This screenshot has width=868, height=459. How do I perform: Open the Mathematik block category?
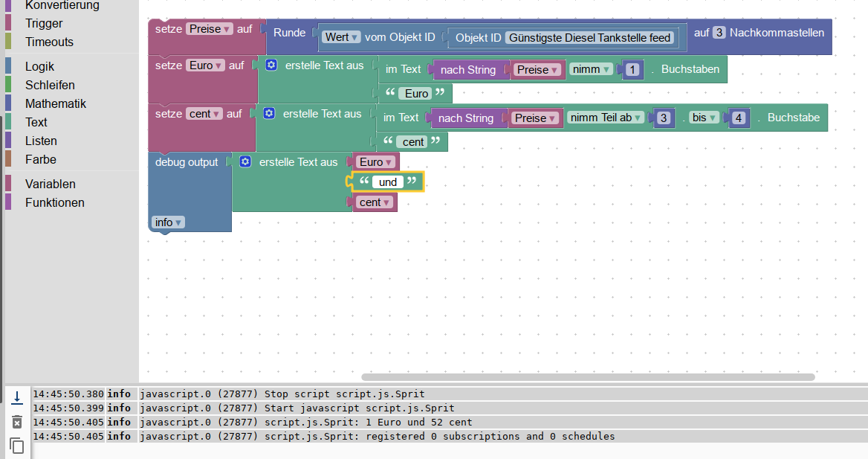(55, 103)
